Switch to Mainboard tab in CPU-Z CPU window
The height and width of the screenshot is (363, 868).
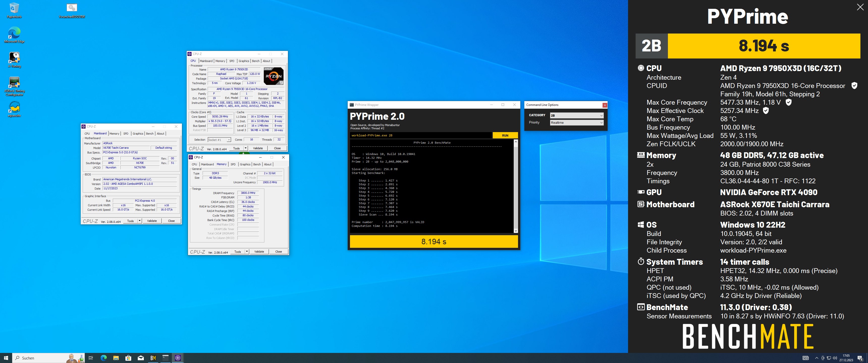pos(206,61)
